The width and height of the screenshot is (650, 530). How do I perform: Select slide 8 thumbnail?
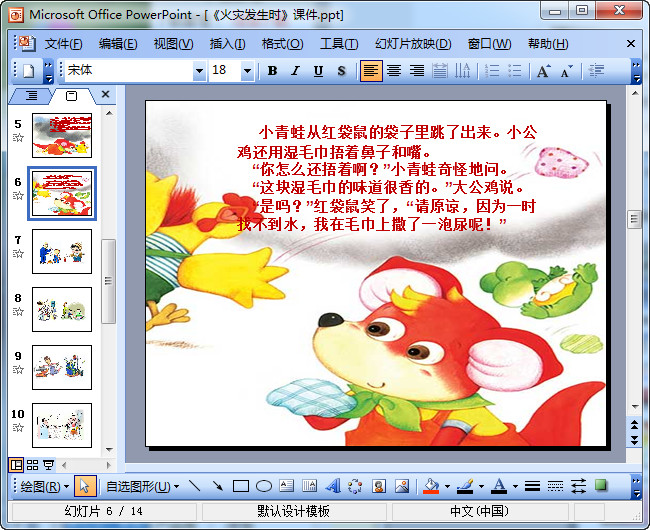click(x=62, y=310)
